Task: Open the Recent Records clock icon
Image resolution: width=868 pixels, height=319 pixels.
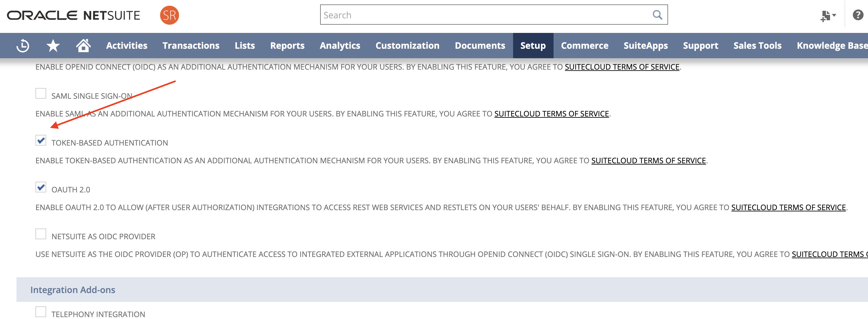Action: pos(23,46)
